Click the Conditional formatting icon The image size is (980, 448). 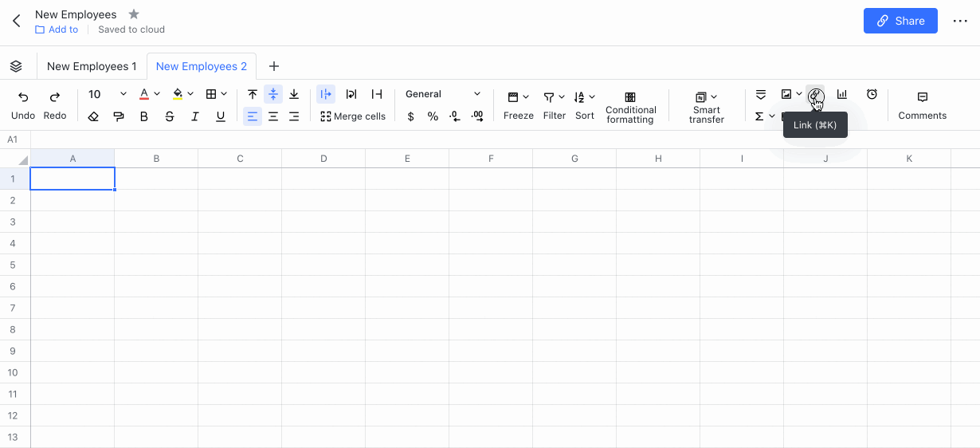pos(630,96)
